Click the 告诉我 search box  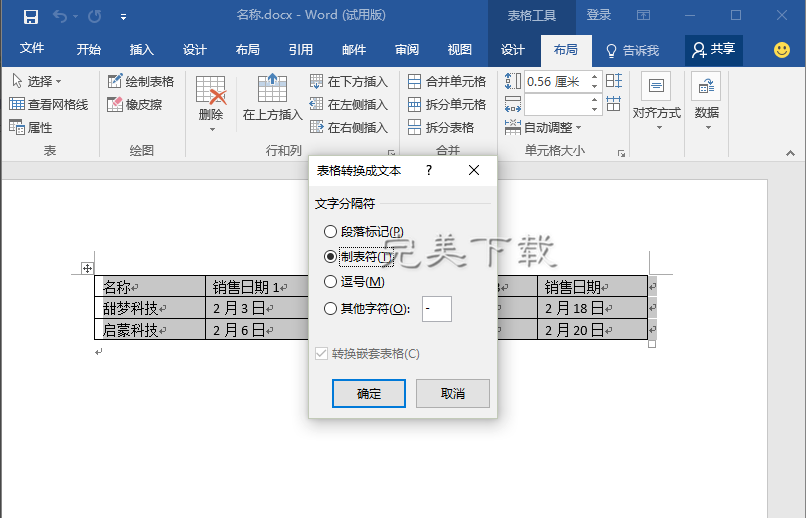click(633, 50)
